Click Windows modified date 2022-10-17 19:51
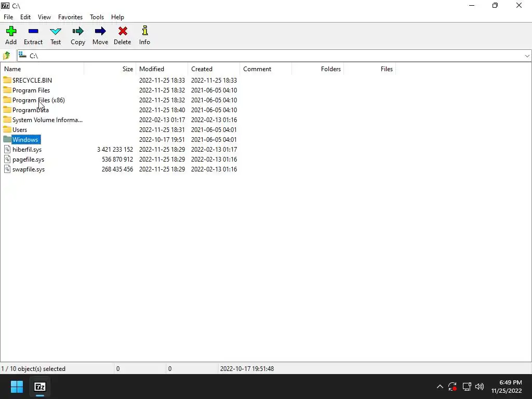The image size is (532, 399). click(162, 139)
